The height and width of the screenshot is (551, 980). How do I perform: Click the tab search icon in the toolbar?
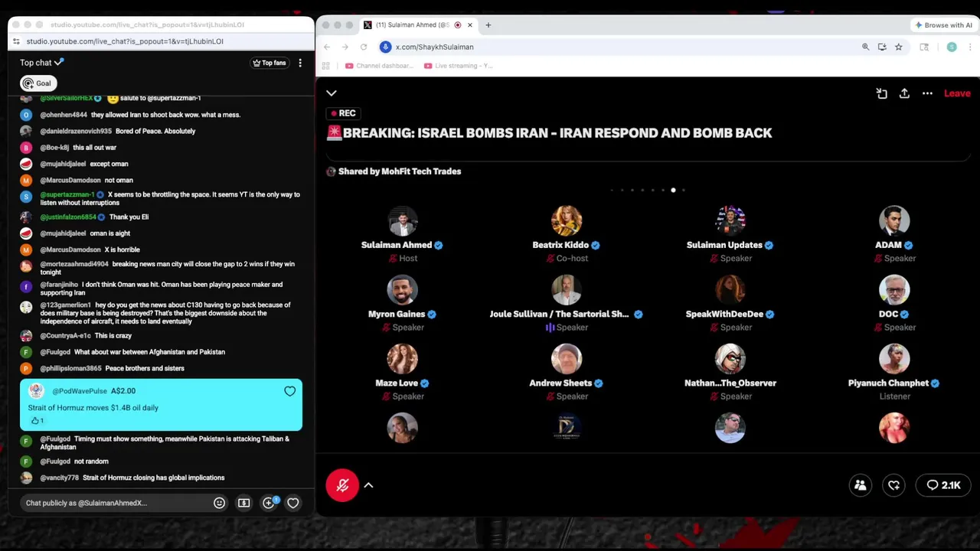coord(924,47)
